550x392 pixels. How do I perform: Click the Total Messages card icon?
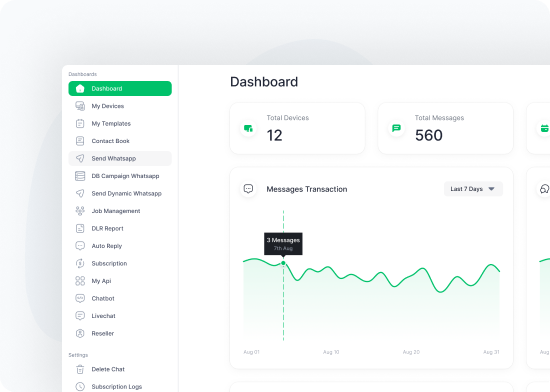(x=396, y=128)
